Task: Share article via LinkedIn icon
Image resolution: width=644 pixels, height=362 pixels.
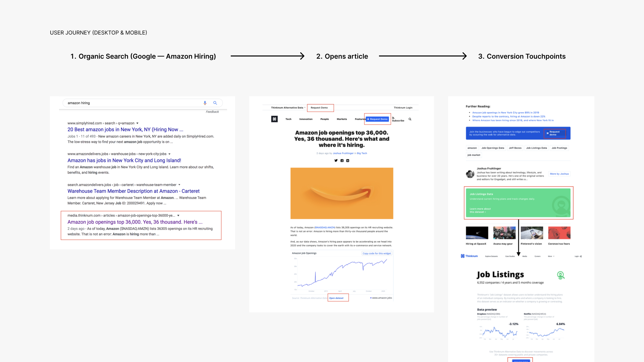Action: [x=347, y=161]
